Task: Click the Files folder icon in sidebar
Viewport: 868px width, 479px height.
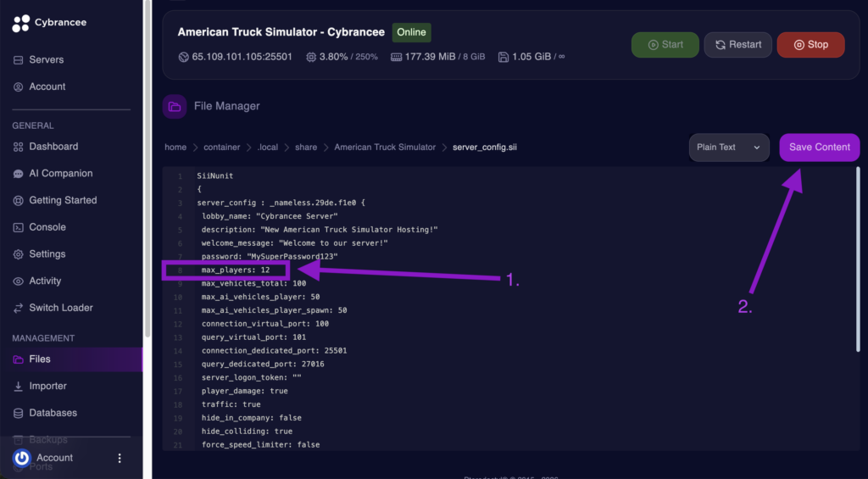Action: [x=19, y=359]
